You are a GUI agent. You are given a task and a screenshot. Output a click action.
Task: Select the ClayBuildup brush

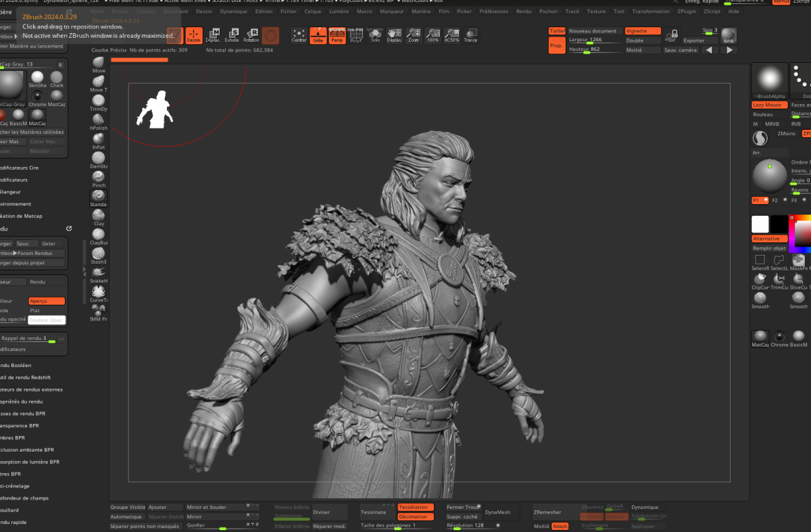[x=99, y=237]
